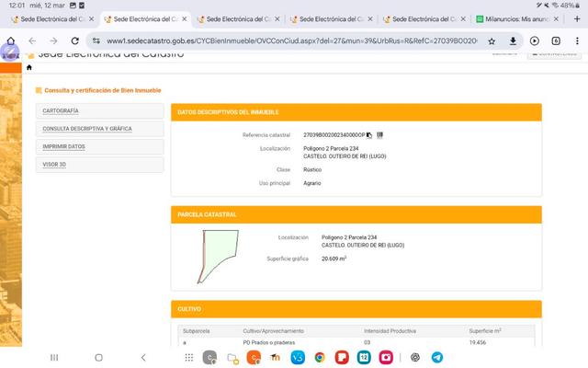The width and height of the screenshot is (588, 368).
Task: Bookmark this page with the star icon
Action: [492, 40]
